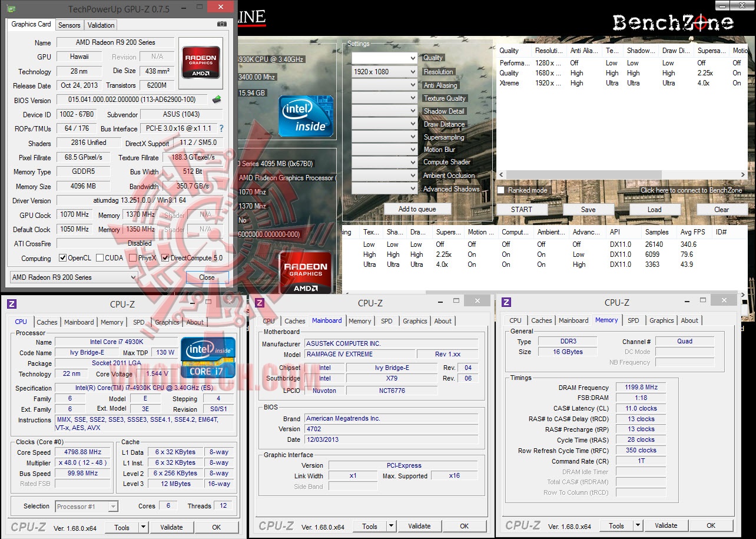
Task: Click the benchmark Load button
Action: coord(655,209)
